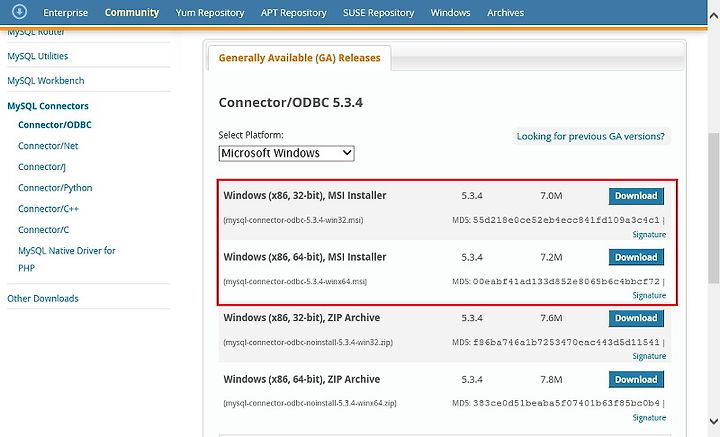Click the download circle icon in header
The width and height of the screenshot is (720, 437).
tap(19, 11)
